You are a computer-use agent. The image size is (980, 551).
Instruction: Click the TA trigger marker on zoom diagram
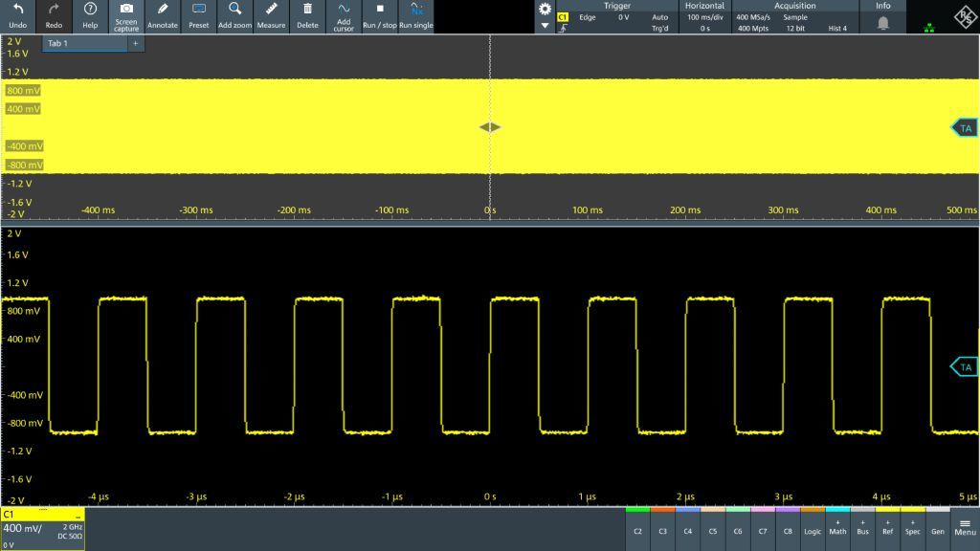(x=965, y=366)
